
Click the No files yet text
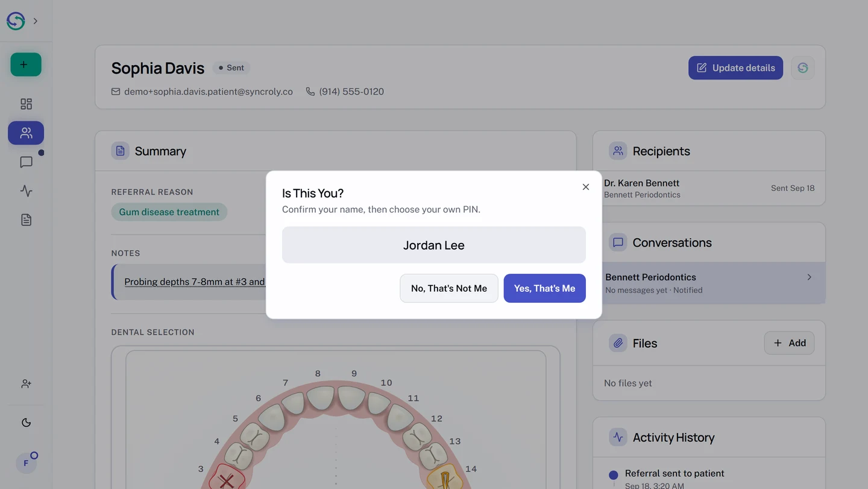628,383
